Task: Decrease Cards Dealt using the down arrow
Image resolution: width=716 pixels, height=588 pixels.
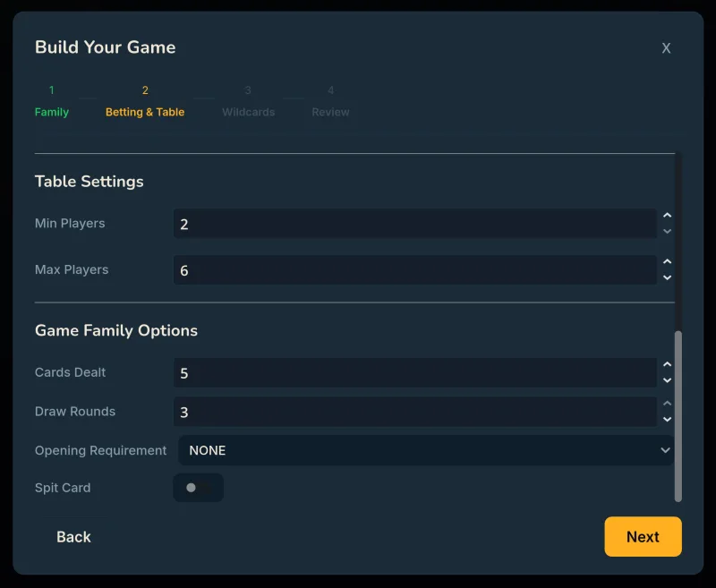Action: 667,381
